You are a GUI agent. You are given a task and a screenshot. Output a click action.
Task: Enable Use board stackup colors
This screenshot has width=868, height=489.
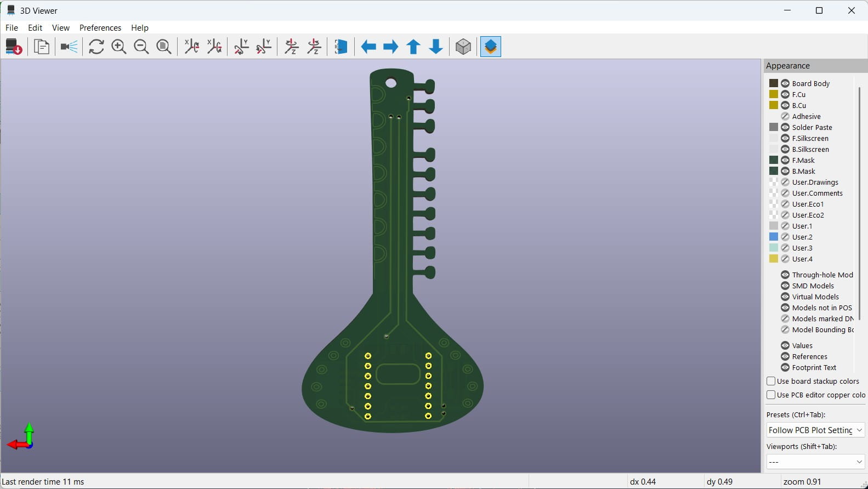point(771,381)
